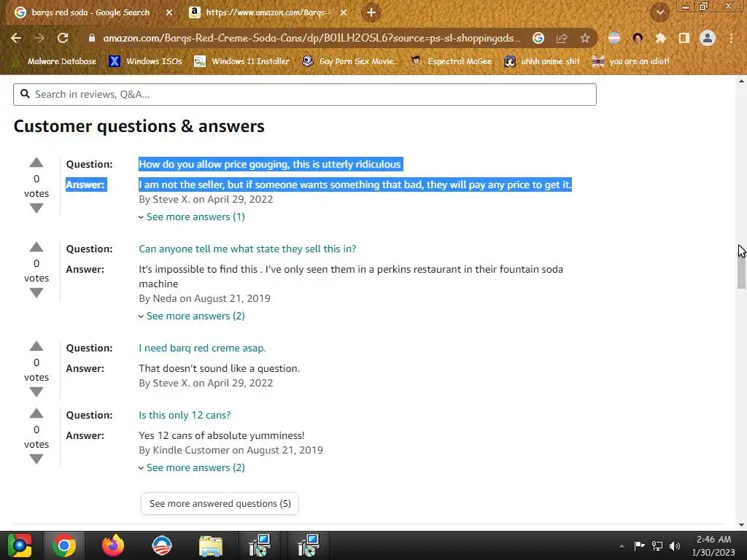Click the face avatar extension icon
This screenshot has width=747, height=560.
pyautogui.click(x=638, y=38)
